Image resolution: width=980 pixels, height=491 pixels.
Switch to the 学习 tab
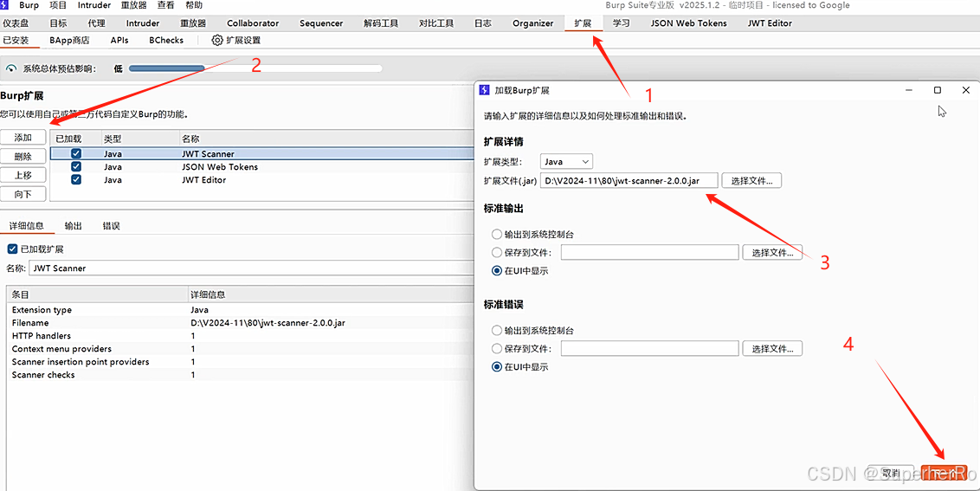point(622,23)
